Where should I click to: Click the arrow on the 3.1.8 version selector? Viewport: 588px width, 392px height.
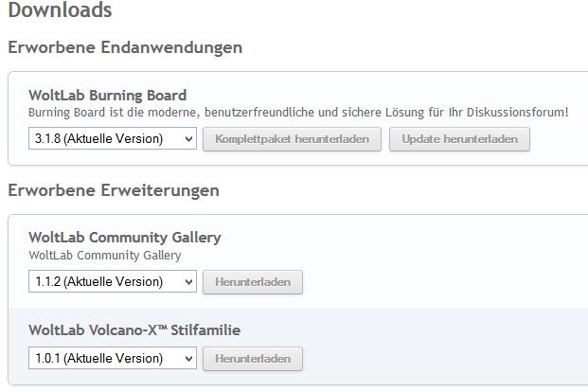click(x=187, y=139)
